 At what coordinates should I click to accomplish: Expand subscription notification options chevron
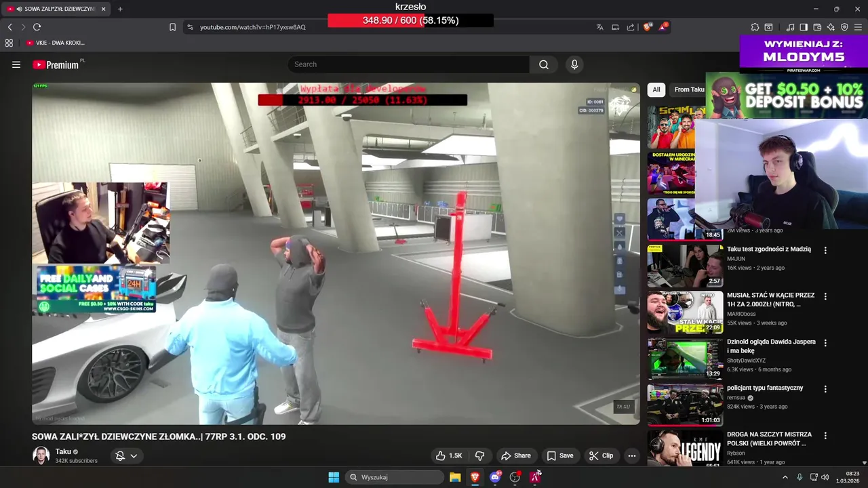[134, 455]
